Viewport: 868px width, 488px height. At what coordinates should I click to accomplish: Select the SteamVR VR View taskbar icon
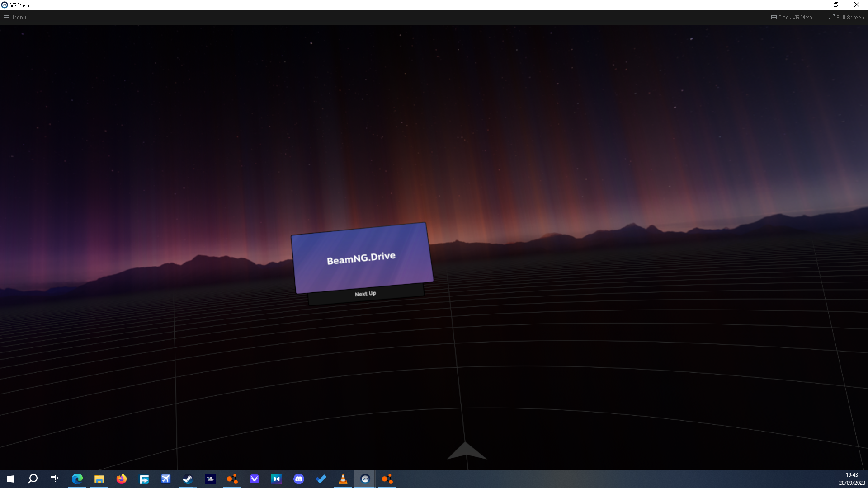point(365,479)
